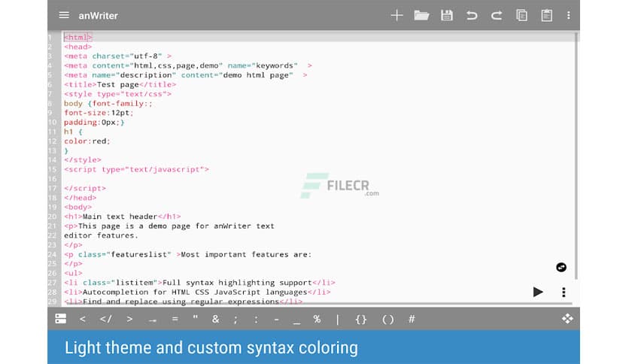Open a file using folder icon
Screen dimensions: 629x364
tap(421, 15)
